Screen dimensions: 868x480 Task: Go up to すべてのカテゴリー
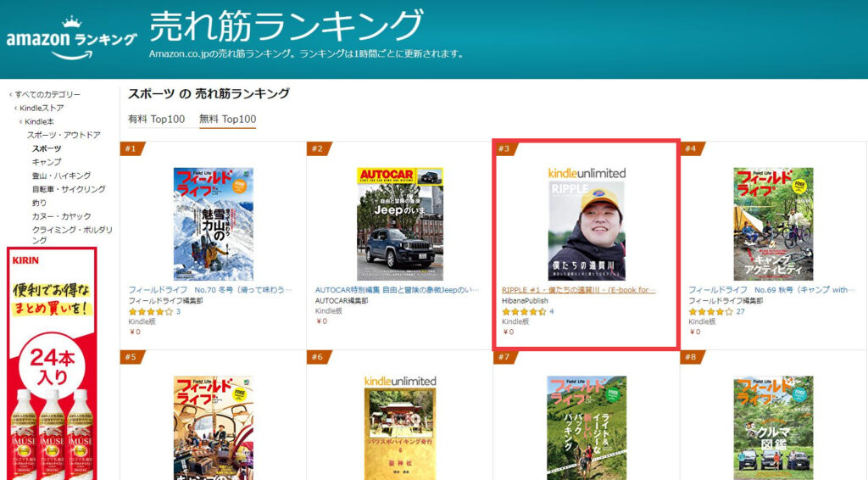pos(47,94)
